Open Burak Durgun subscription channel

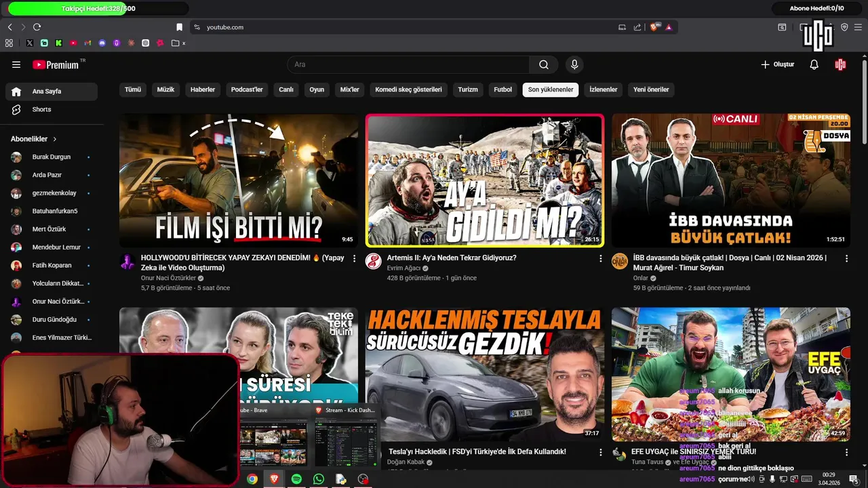[52, 157]
